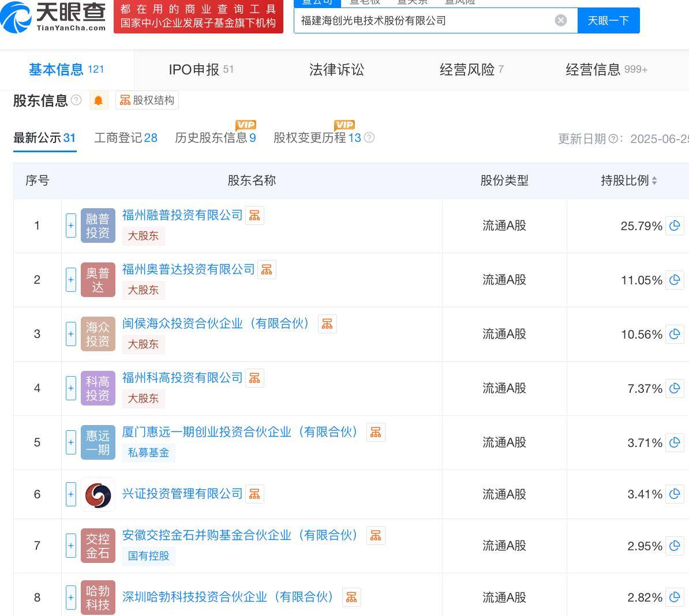The height and width of the screenshot is (616, 689).
Task: Open the 经营风险 navigation tab
Action: (x=471, y=70)
